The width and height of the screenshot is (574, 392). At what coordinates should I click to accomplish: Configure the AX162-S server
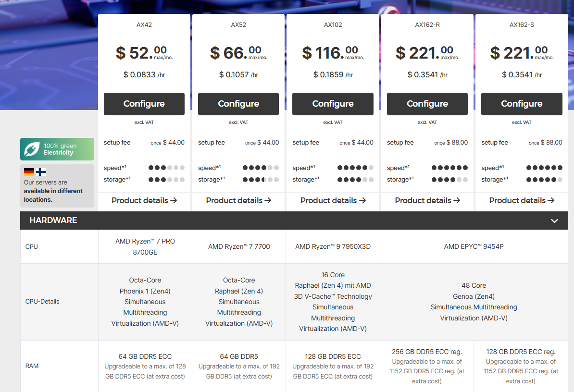[x=522, y=104]
